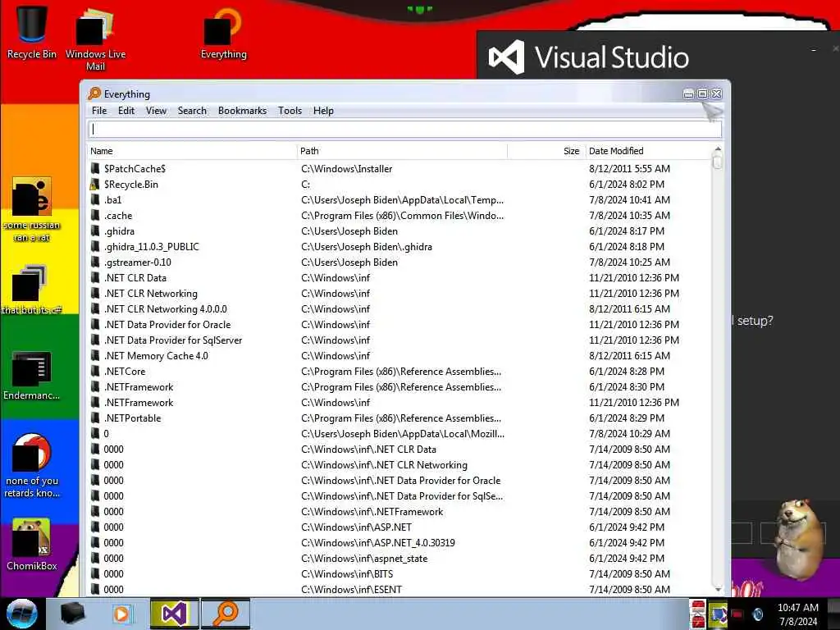Click date 8/12/2011 5:55 AM cell
840x630 pixels.
pos(629,169)
